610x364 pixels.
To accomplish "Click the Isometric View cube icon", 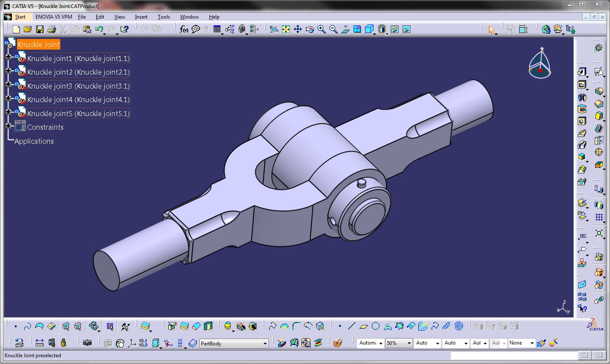I will tap(369, 29).
